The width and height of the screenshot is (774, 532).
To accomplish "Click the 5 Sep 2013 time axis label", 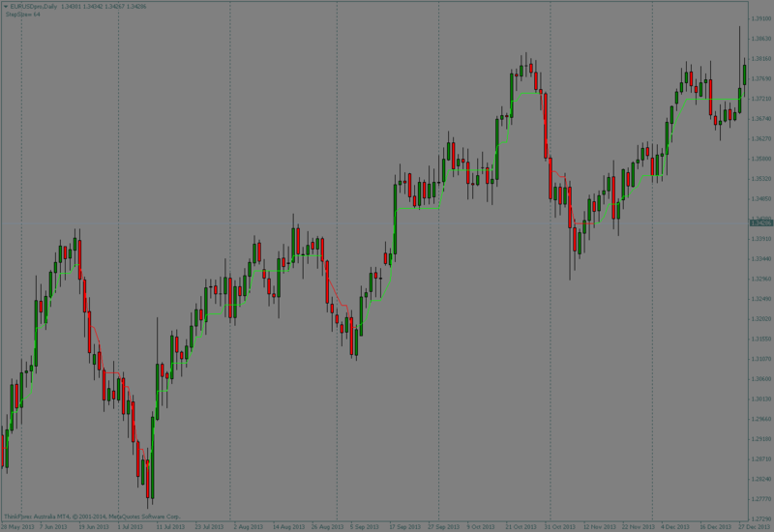I will tap(365, 527).
